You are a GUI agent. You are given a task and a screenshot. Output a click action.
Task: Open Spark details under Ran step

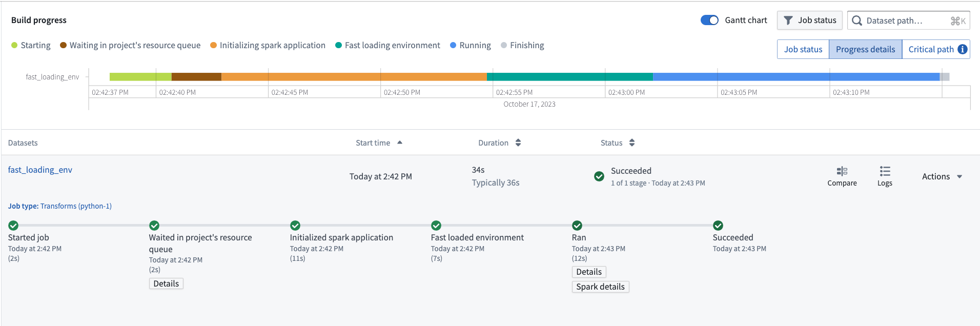pyautogui.click(x=600, y=287)
